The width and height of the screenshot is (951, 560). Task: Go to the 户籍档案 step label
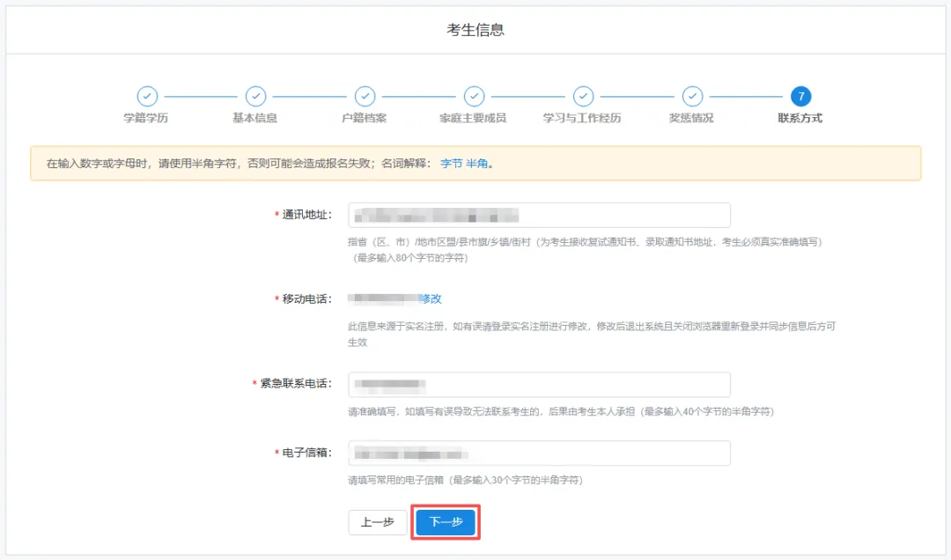[365, 118]
